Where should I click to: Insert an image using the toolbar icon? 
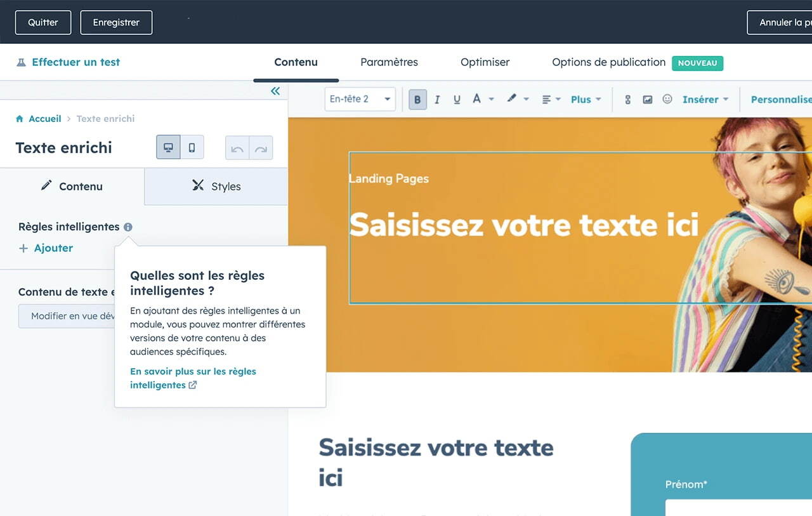(647, 99)
